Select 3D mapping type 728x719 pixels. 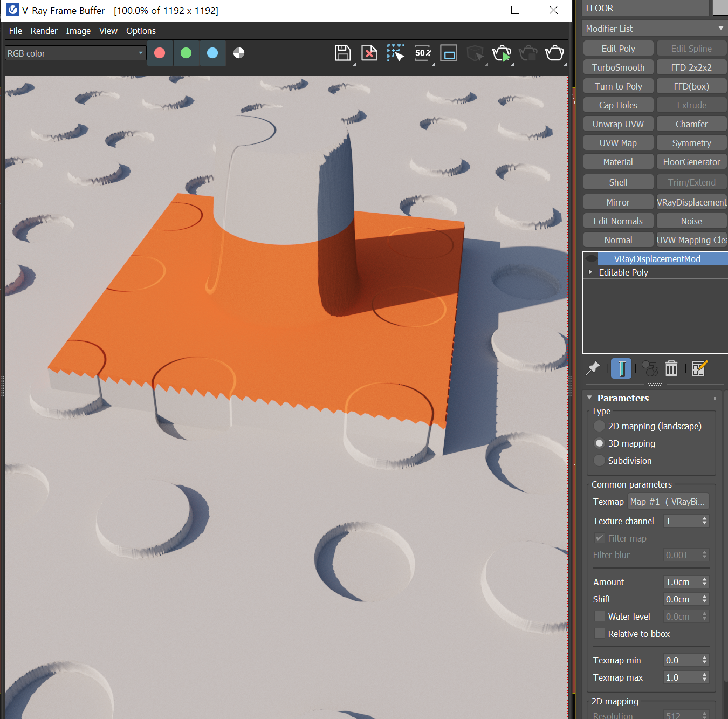point(599,443)
